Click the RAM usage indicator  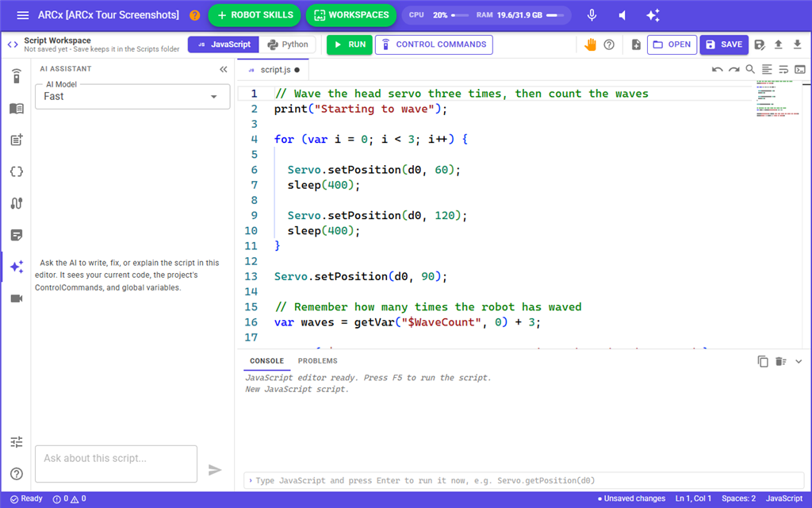(520, 15)
